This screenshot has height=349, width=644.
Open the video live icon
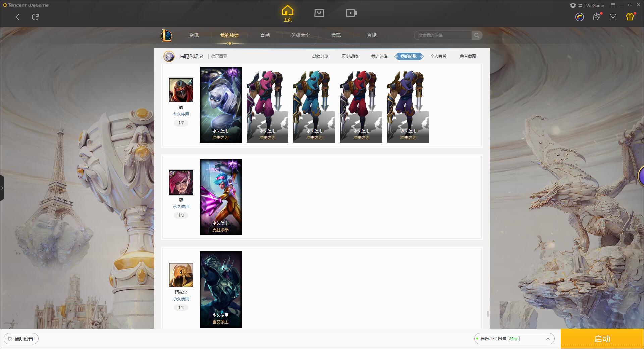[351, 13]
